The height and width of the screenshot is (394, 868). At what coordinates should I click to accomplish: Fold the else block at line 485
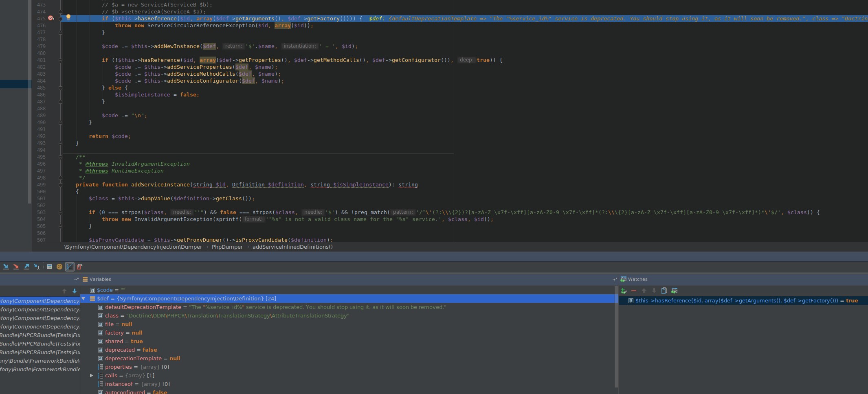point(60,88)
